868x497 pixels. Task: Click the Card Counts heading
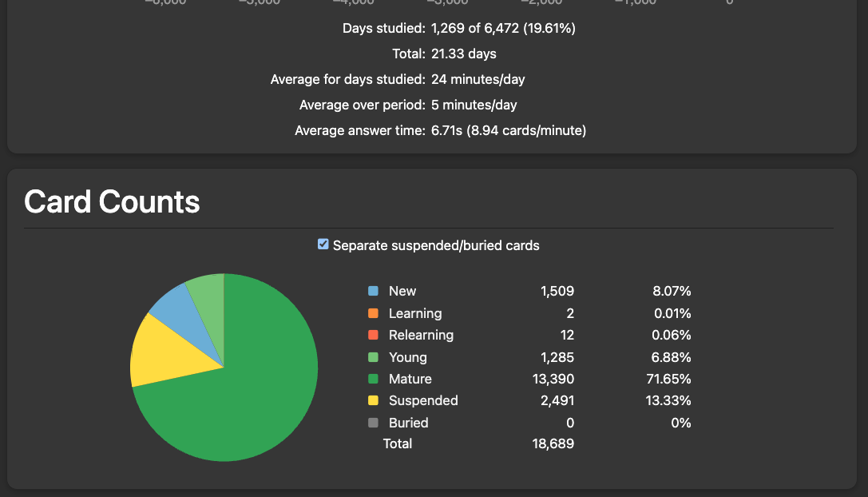pos(112,202)
